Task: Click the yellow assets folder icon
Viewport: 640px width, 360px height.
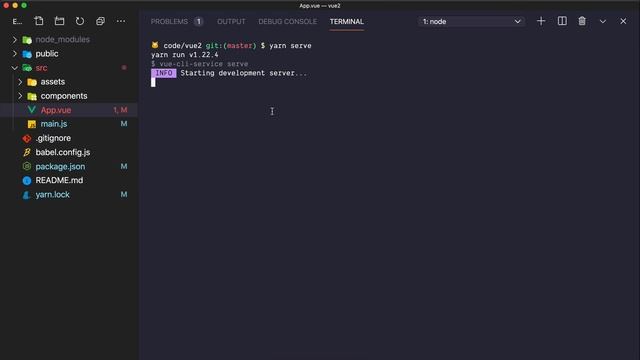Action: [32, 82]
